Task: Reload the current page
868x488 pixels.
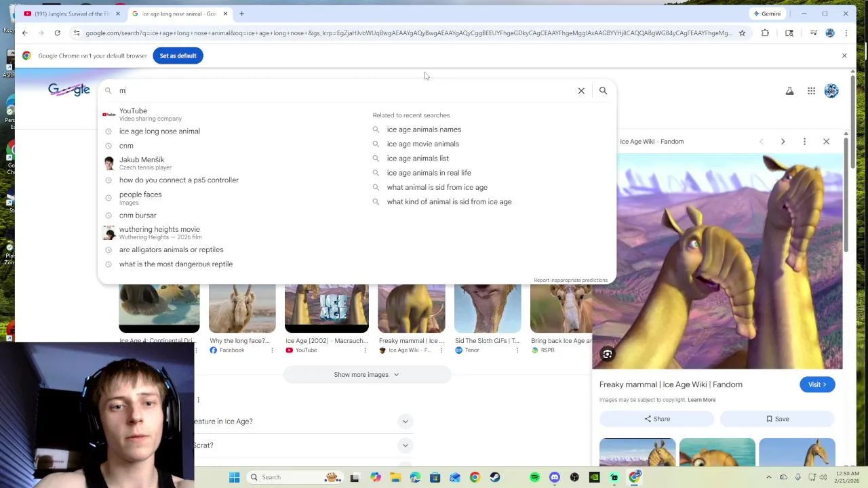Action: click(57, 33)
